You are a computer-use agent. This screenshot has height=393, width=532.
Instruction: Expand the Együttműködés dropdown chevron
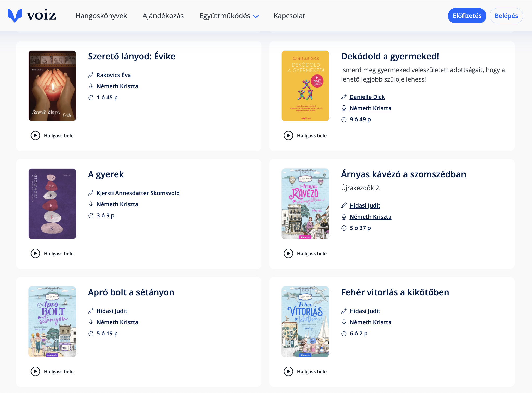click(256, 16)
